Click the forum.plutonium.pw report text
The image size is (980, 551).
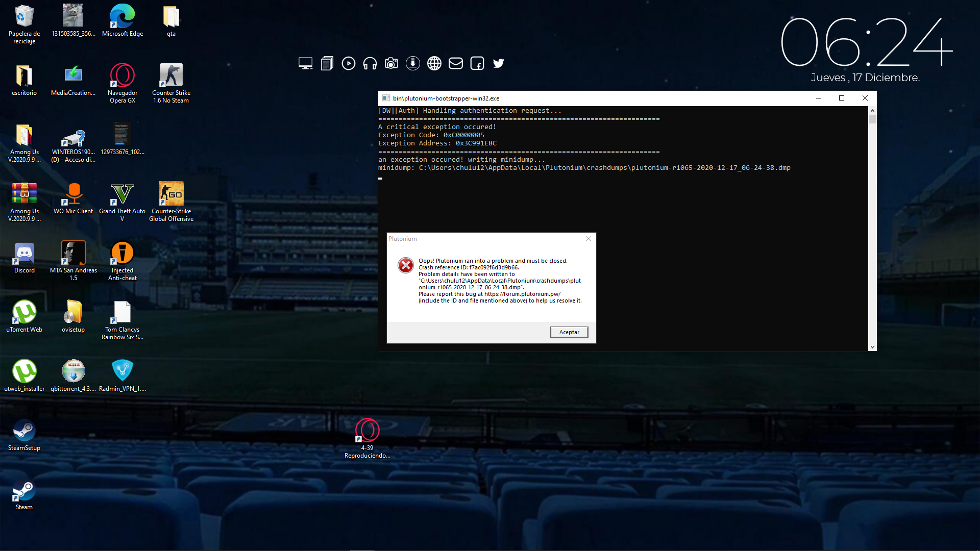[x=489, y=294]
